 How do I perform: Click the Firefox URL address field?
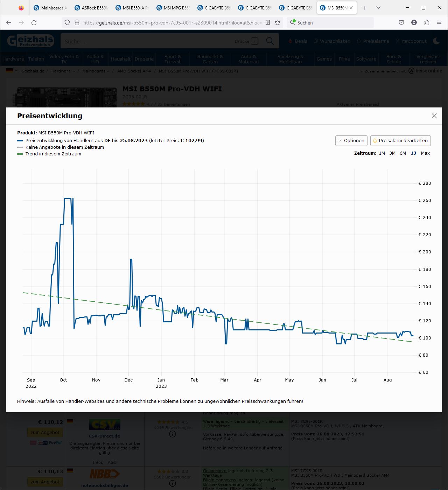coord(172,23)
